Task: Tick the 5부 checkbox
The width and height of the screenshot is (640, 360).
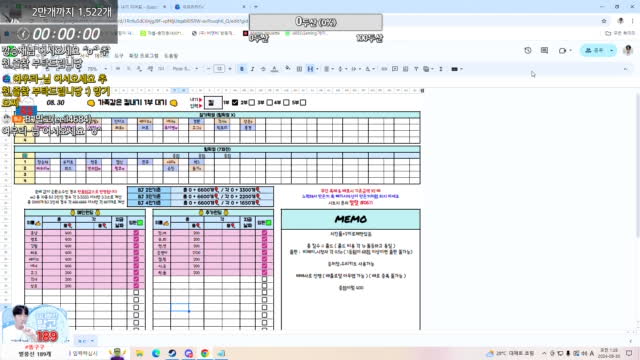Action: [303, 102]
